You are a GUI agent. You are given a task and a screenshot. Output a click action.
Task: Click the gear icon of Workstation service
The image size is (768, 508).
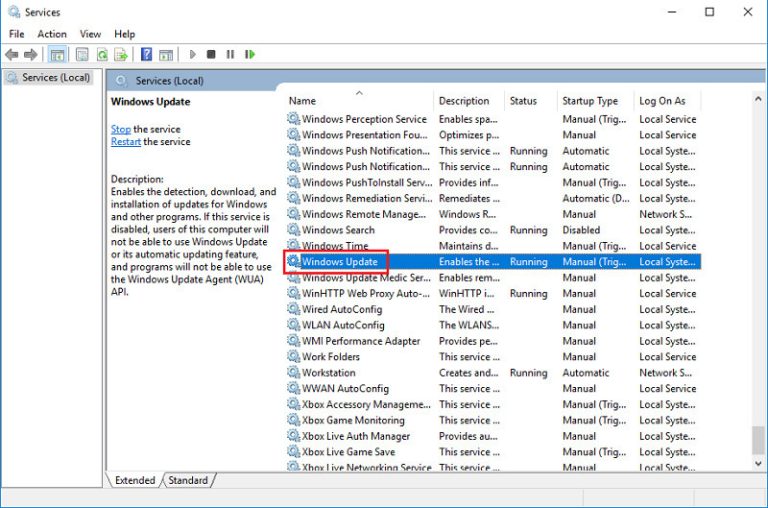[x=293, y=372]
